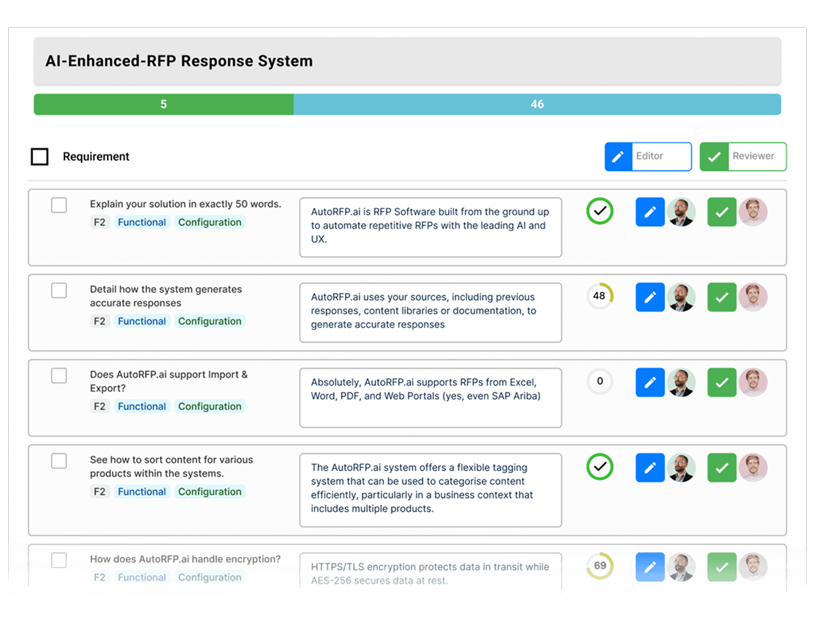This screenshot has height=644, width=815.
Task: Click edit pencil for '50 words' requirement
Action: (650, 212)
